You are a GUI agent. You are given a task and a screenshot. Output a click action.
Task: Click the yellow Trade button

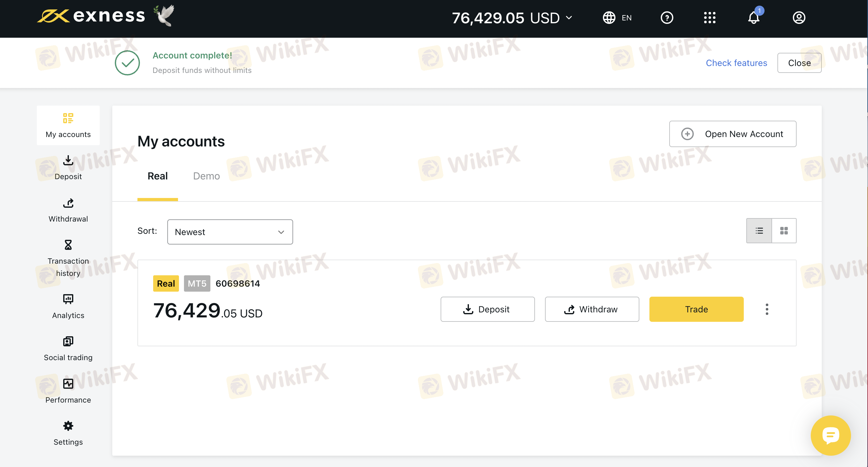coord(696,309)
